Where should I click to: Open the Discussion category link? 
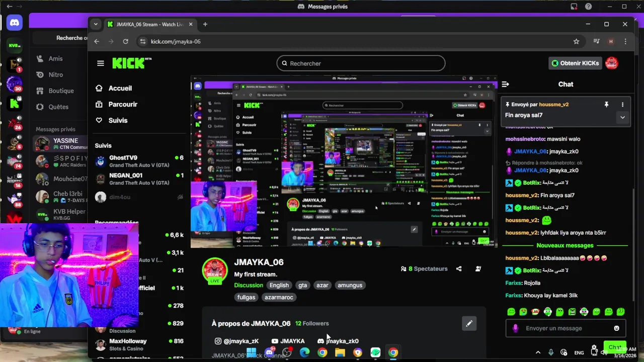point(249,285)
